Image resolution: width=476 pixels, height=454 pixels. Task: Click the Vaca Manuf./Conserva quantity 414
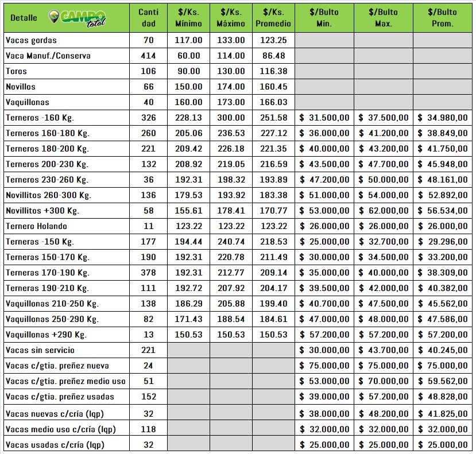(149, 56)
